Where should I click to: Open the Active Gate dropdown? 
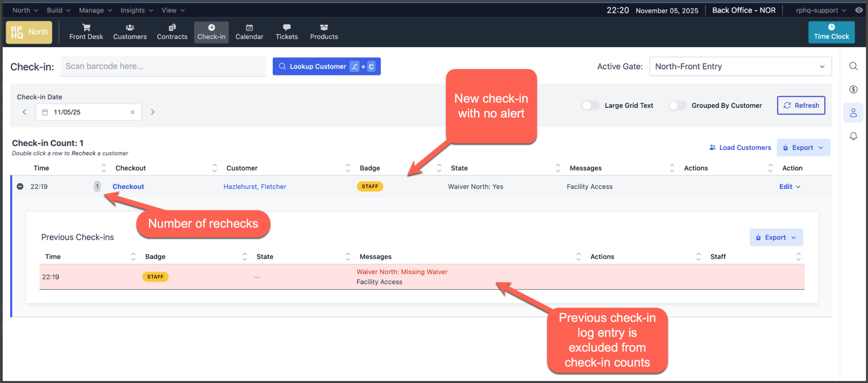740,66
